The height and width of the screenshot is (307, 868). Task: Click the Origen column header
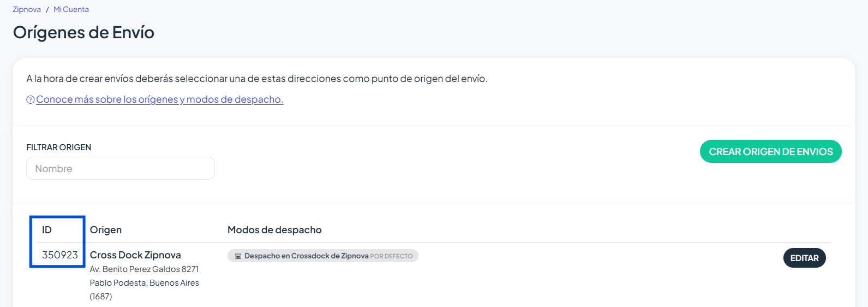tap(106, 230)
